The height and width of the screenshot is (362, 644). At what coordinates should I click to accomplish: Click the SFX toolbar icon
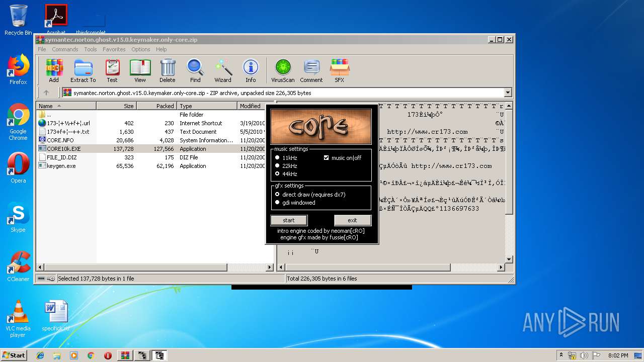(340, 70)
